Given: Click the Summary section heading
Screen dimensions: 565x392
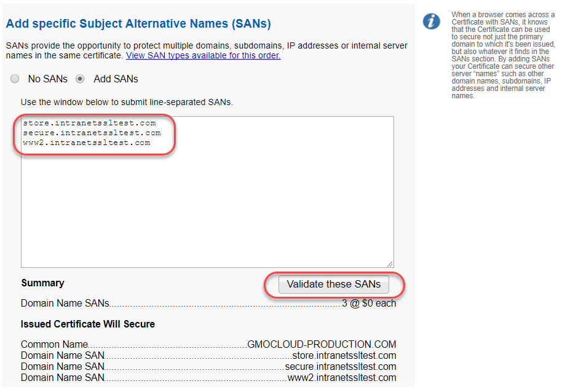Looking at the screenshot, I should (x=42, y=283).
